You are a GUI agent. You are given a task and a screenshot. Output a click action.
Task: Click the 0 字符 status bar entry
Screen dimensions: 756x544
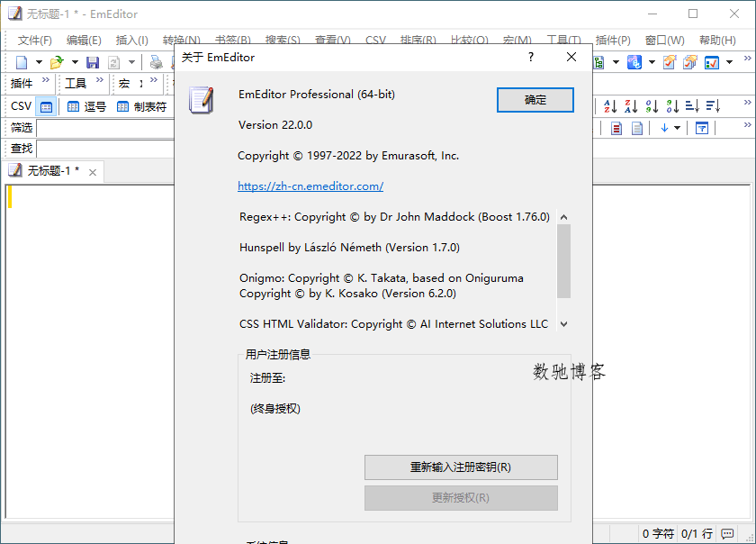[x=658, y=533]
